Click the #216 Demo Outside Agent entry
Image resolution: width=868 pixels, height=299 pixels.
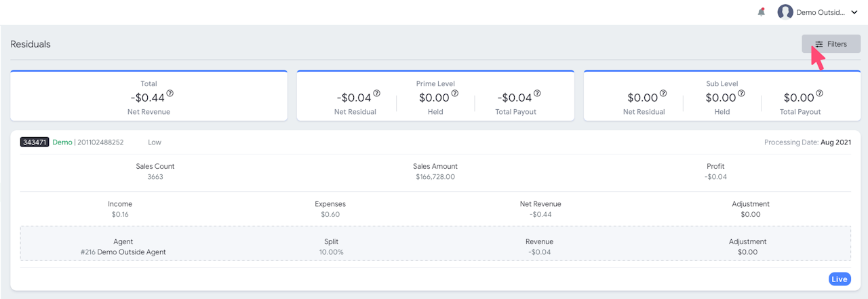123,252
